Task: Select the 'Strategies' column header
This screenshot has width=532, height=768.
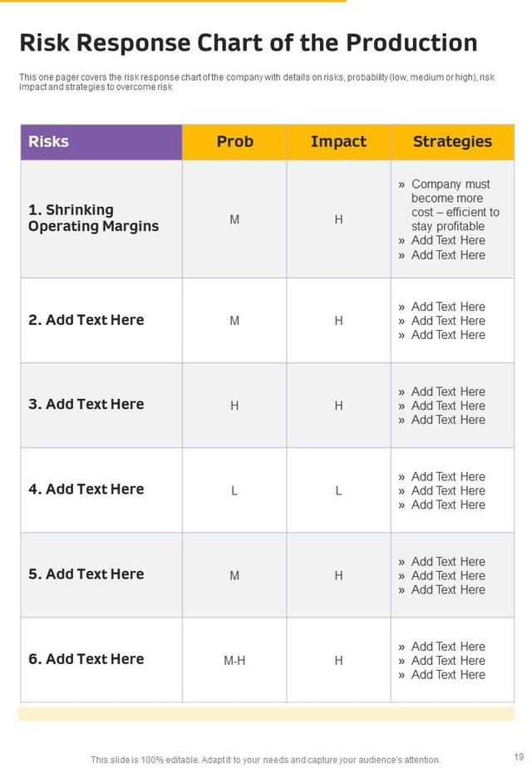Action: tap(452, 142)
